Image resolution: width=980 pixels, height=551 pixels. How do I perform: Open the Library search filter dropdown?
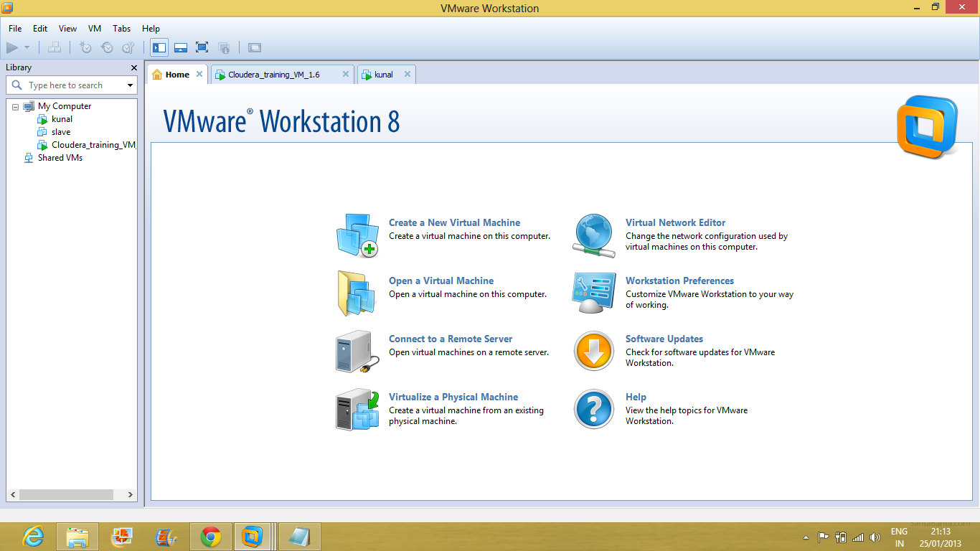[x=130, y=85]
